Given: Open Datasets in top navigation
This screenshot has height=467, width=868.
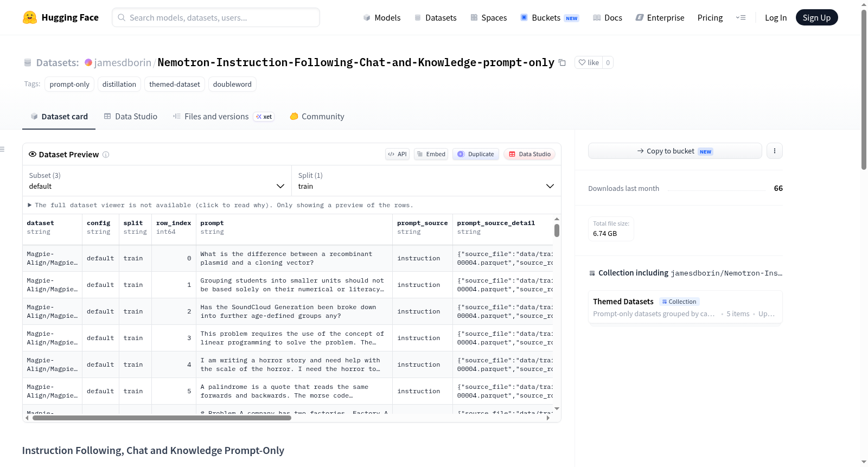Looking at the screenshot, I should point(435,17).
